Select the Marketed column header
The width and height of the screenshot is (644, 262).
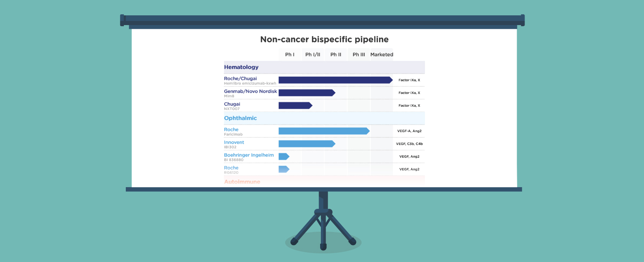(x=382, y=55)
